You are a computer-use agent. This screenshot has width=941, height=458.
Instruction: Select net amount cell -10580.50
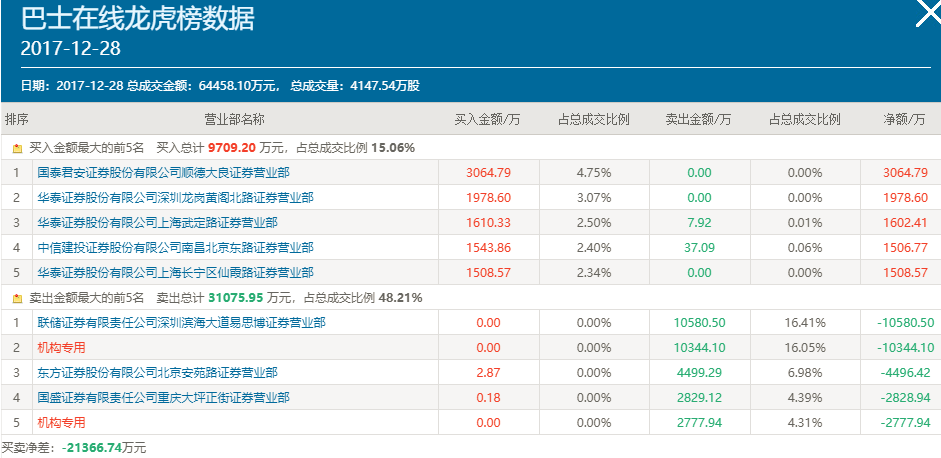[905, 323]
